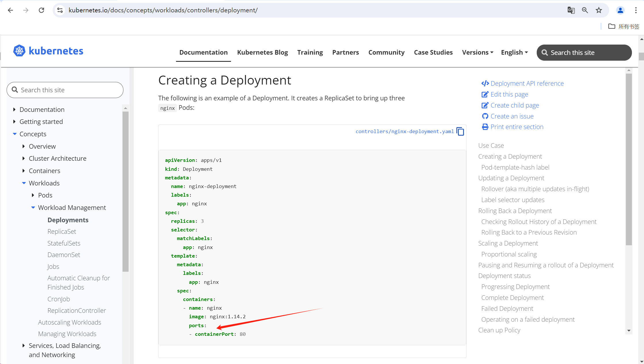
Task: Click the header Search this site field
Action: (x=584, y=53)
